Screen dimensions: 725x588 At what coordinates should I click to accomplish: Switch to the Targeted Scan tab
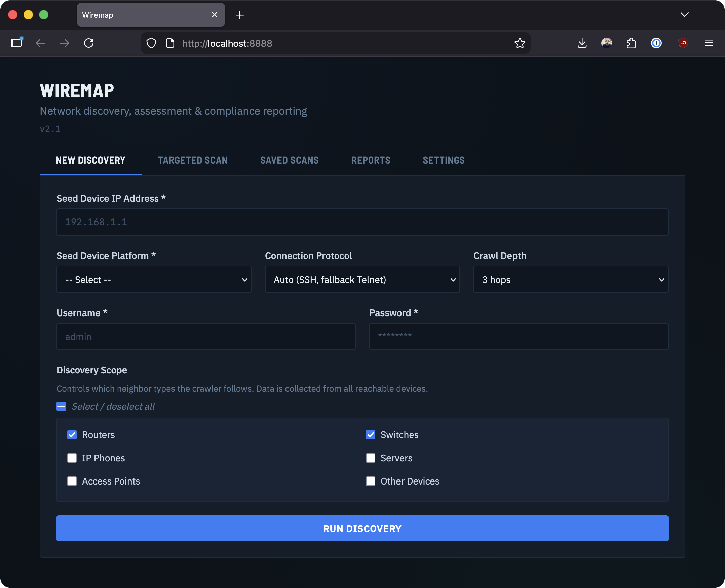pos(193,160)
